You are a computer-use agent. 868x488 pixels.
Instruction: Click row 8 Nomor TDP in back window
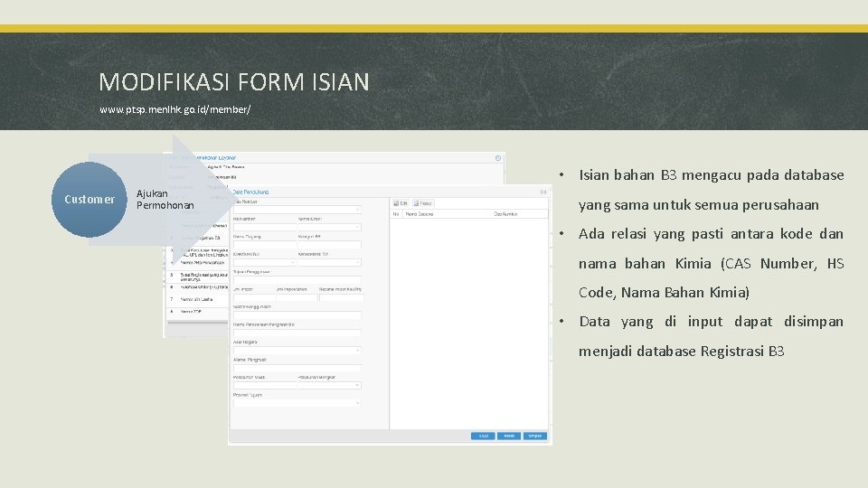click(x=197, y=312)
